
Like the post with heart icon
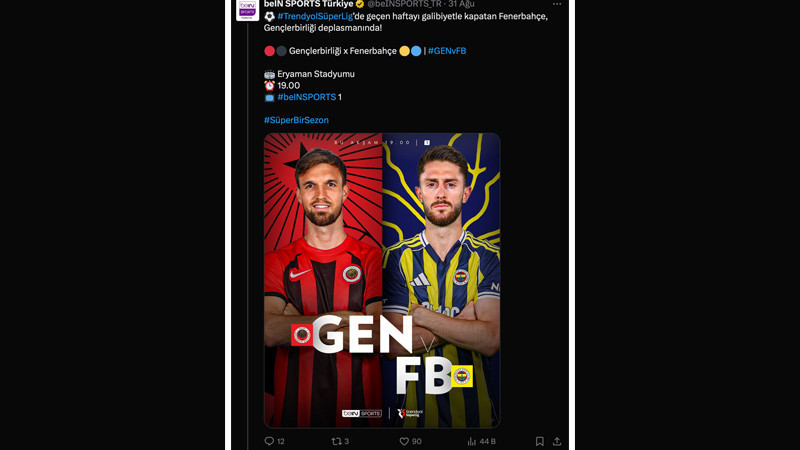(x=404, y=441)
